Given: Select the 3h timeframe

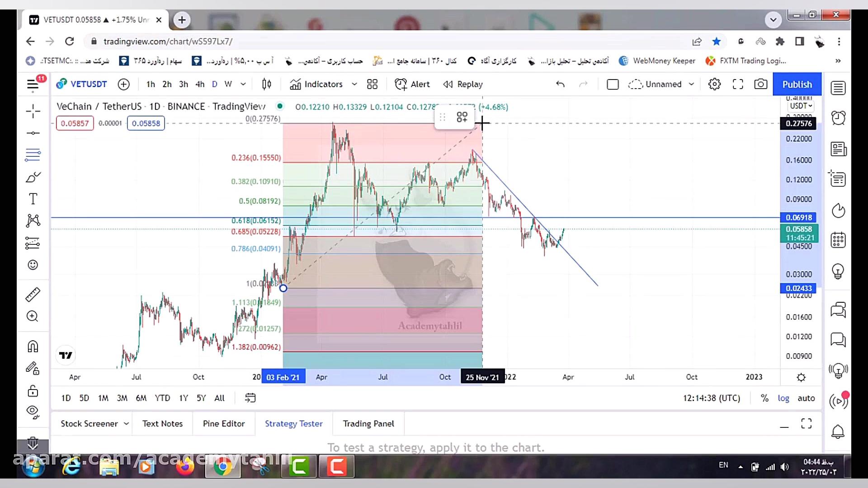Looking at the screenshot, I should coord(183,84).
